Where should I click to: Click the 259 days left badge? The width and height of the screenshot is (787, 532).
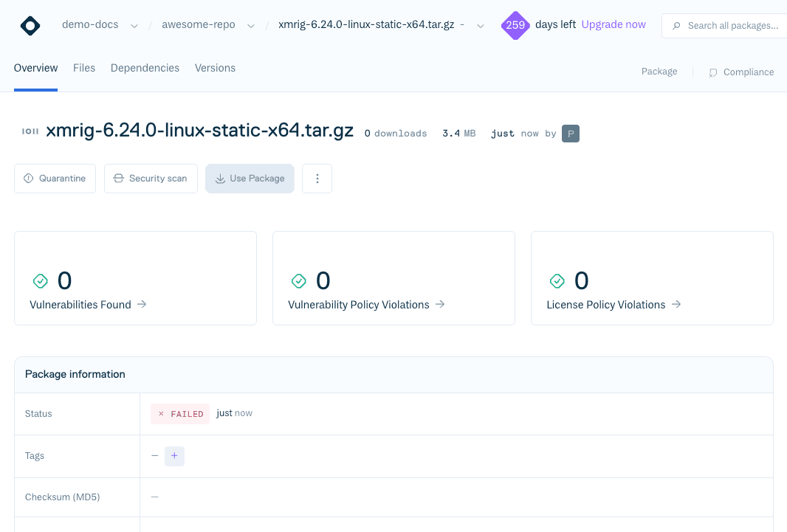tap(515, 25)
